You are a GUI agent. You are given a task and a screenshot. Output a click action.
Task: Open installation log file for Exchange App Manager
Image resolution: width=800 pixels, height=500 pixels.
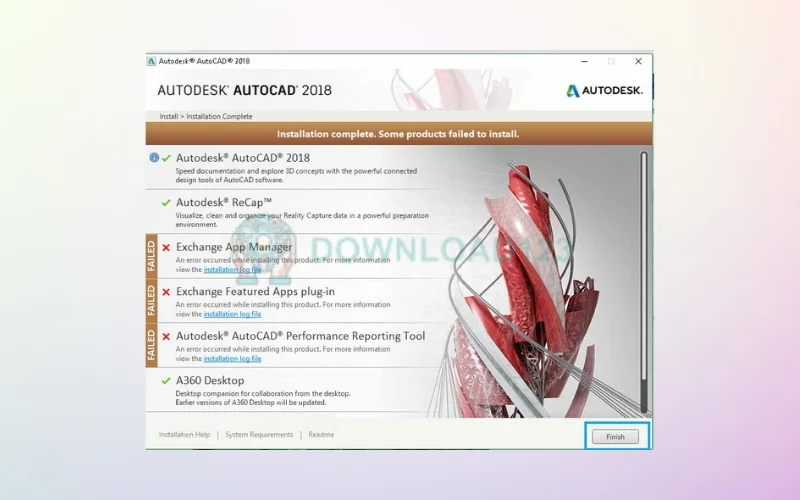tap(232, 269)
